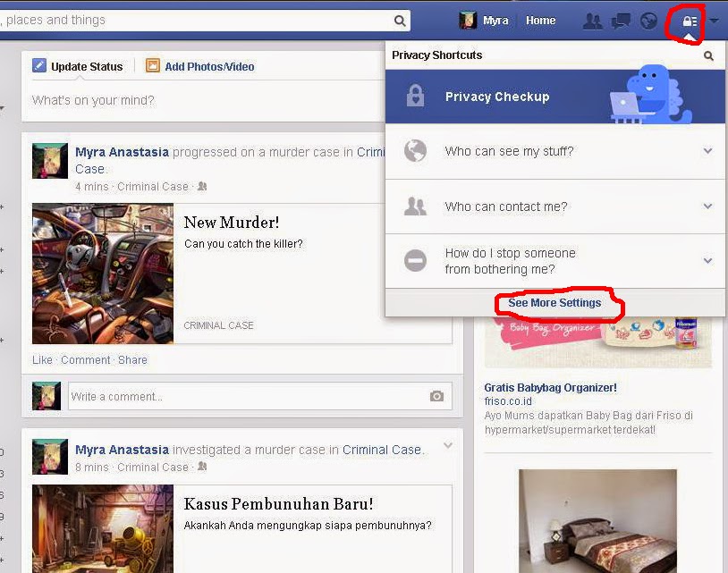Click audience icon on the 8 mins post
The image size is (728, 573).
[x=201, y=466]
